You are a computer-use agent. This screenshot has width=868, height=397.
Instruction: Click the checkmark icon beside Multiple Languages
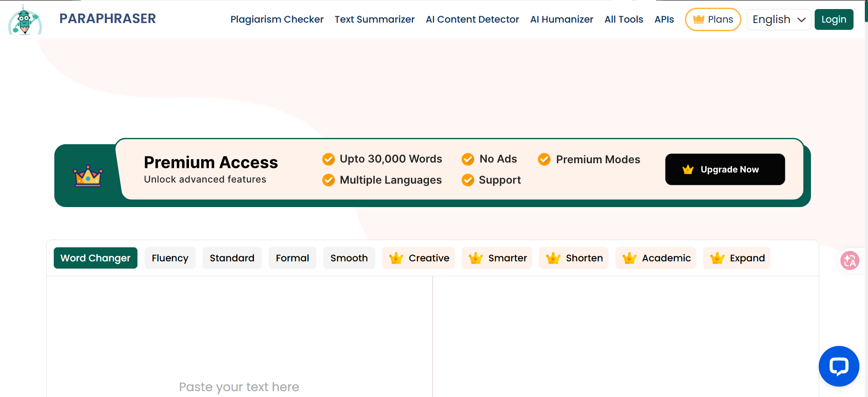click(x=329, y=180)
